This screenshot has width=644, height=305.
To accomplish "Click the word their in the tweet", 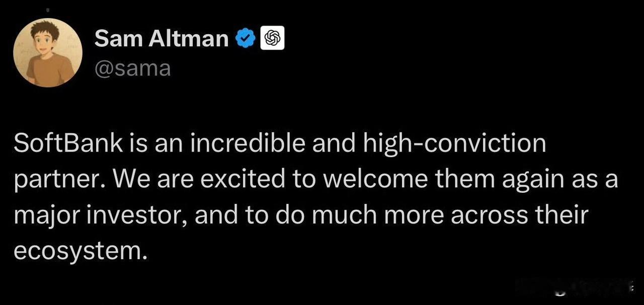I will pos(563,216).
